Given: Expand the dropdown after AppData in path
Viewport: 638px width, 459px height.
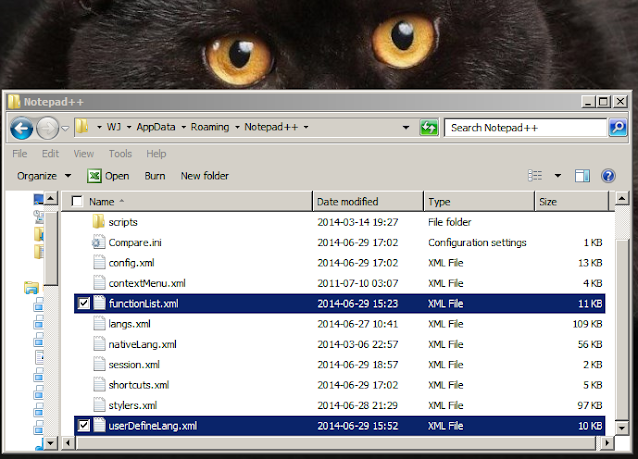Looking at the screenshot, I should click(183, 127).
